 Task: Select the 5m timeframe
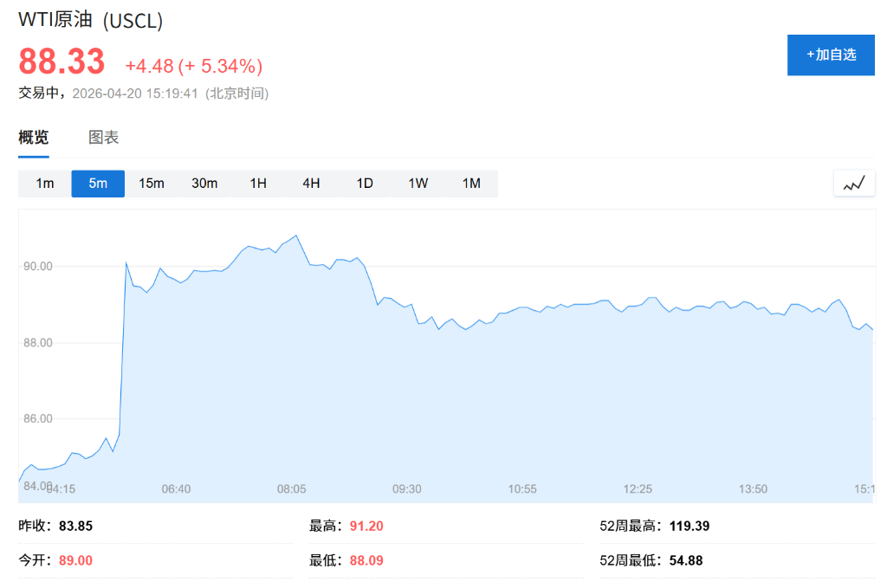98,184
